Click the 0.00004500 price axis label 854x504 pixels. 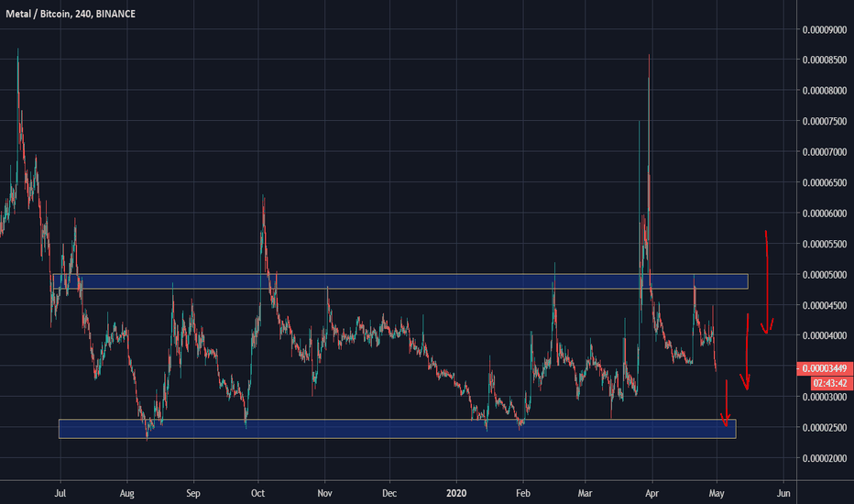[x=824, y=306]
